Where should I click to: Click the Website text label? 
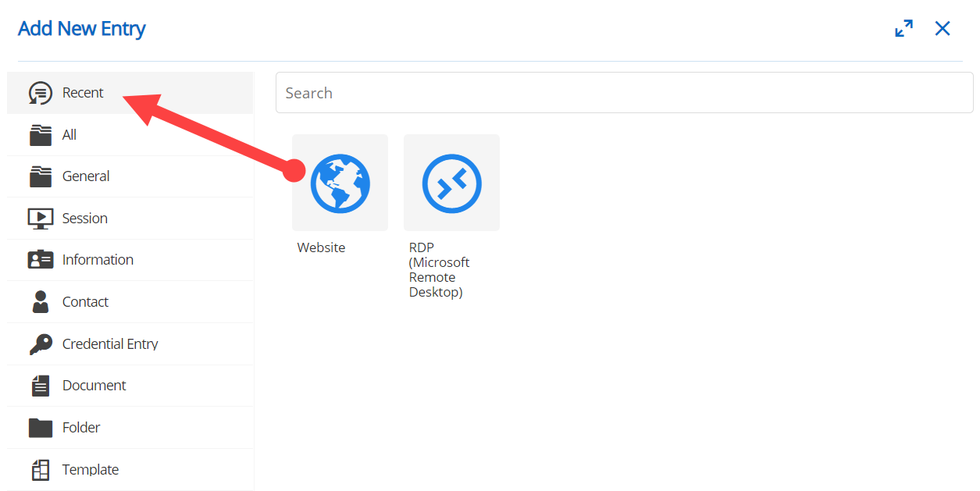tap(321, 247)
